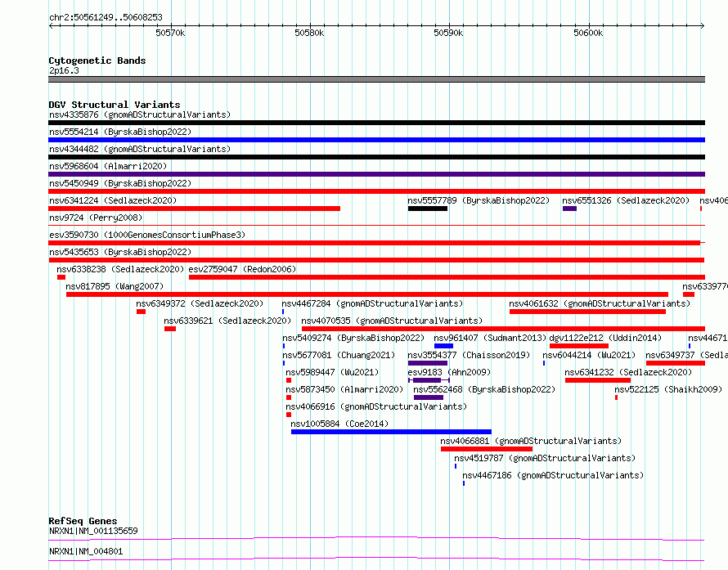Open variant nsv5562468 (ByrskaBishop2022) label
Viewport: 728px width, 570px height.
[484, 389]
